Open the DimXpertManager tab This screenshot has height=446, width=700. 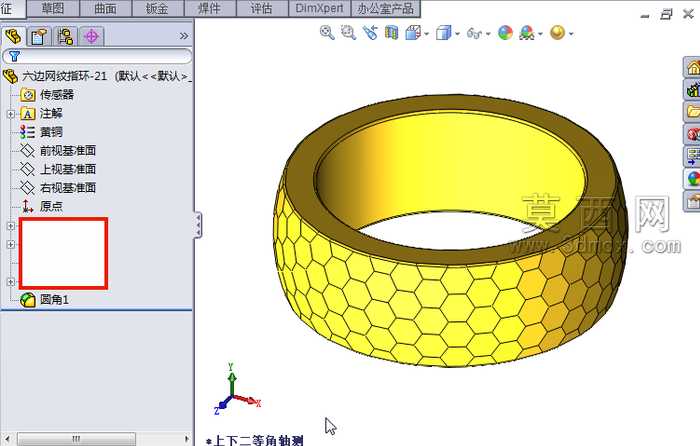[x=92, y=37]
